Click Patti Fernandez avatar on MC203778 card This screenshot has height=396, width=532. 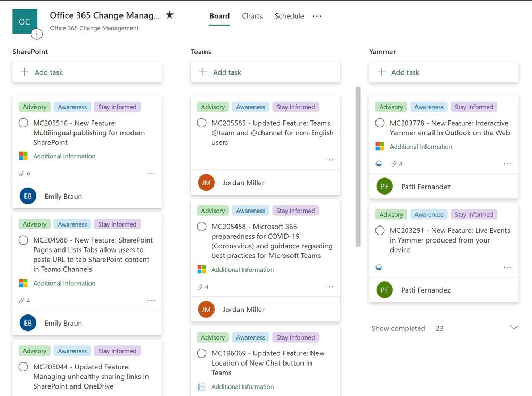(384, 186)
